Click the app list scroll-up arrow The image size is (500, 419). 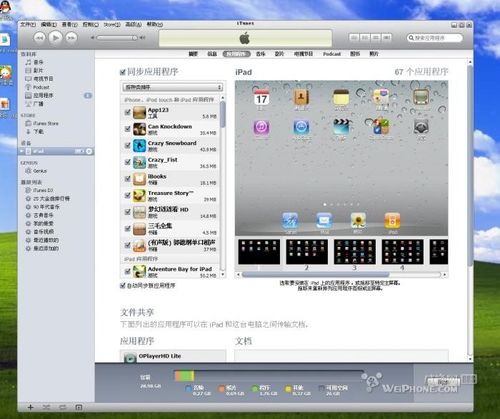click(x=223, y=98)
